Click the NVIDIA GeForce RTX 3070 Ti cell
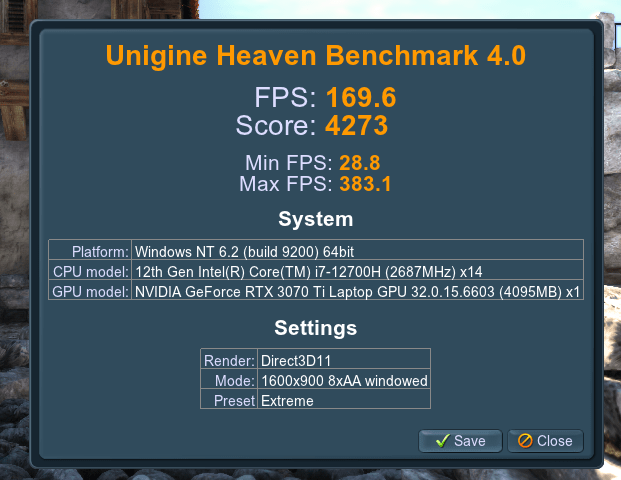Viewport: 621px width, 480px height. [357, 290]
